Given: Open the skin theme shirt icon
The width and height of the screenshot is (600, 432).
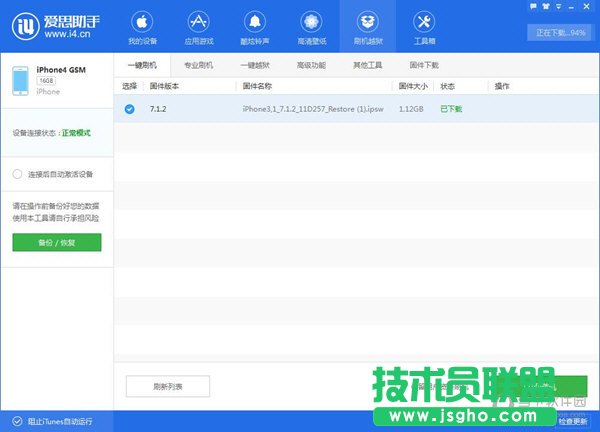Looking at the screenshot, I should click(546, 6).
